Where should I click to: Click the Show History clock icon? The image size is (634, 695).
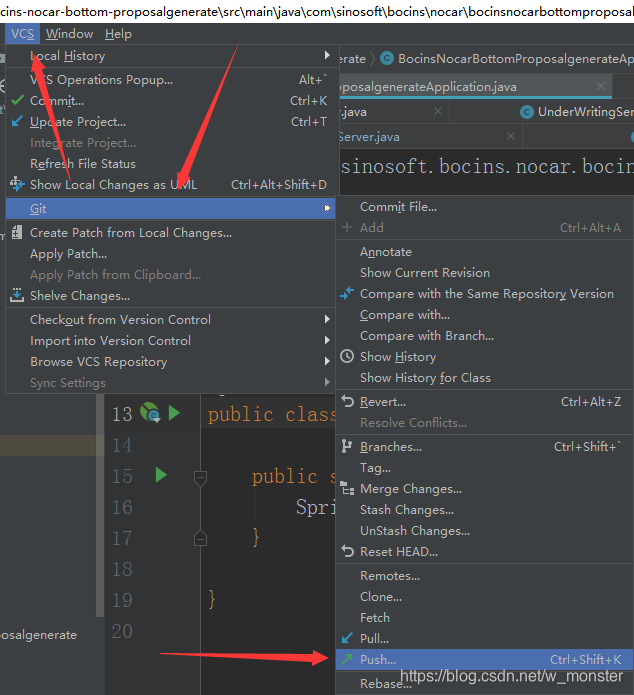click(347, 356)
